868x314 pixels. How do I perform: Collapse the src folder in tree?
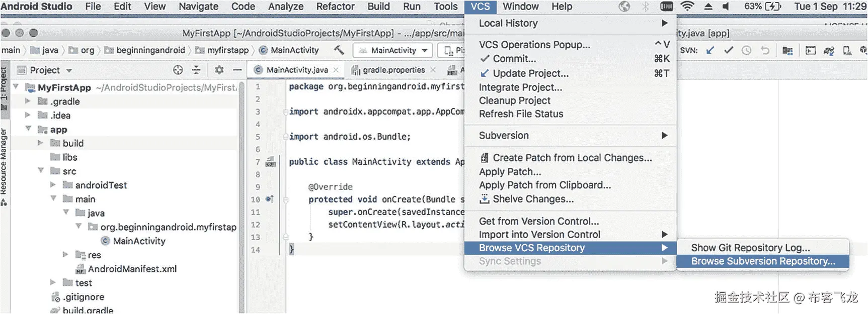point(41,171)
